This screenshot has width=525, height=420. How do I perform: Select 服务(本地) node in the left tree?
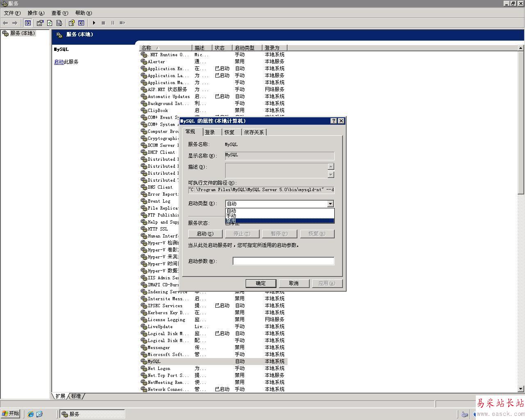click(23, 33)
